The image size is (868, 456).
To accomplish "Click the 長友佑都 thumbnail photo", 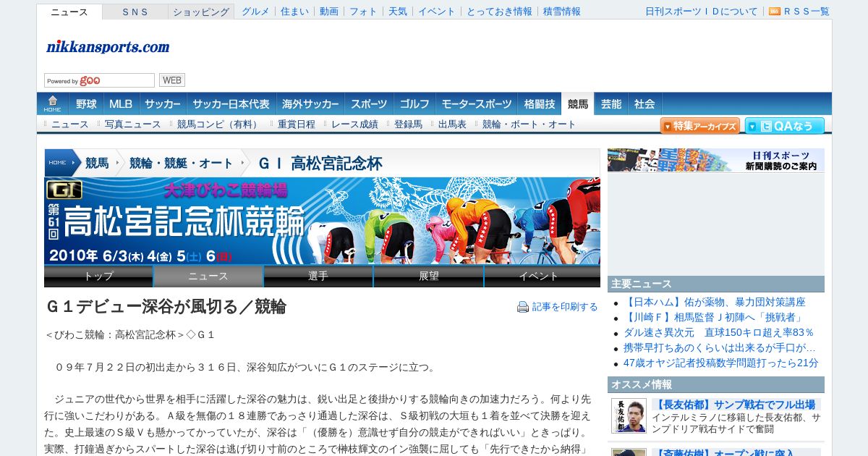I will point(629,415).
